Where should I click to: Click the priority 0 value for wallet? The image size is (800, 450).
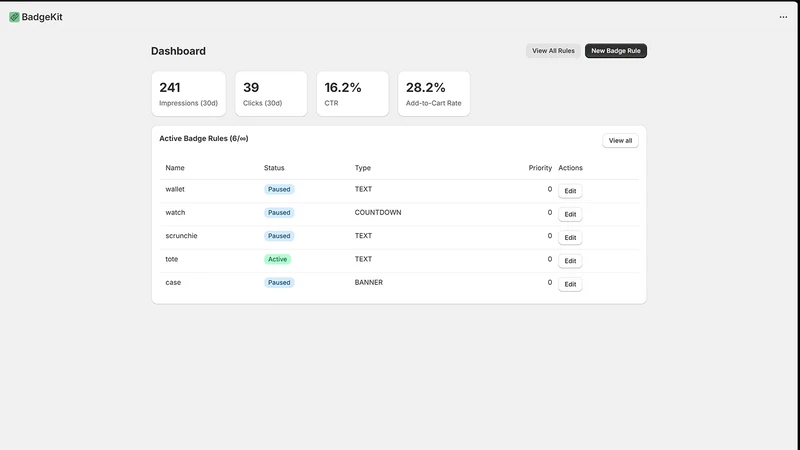click(549, 189)
